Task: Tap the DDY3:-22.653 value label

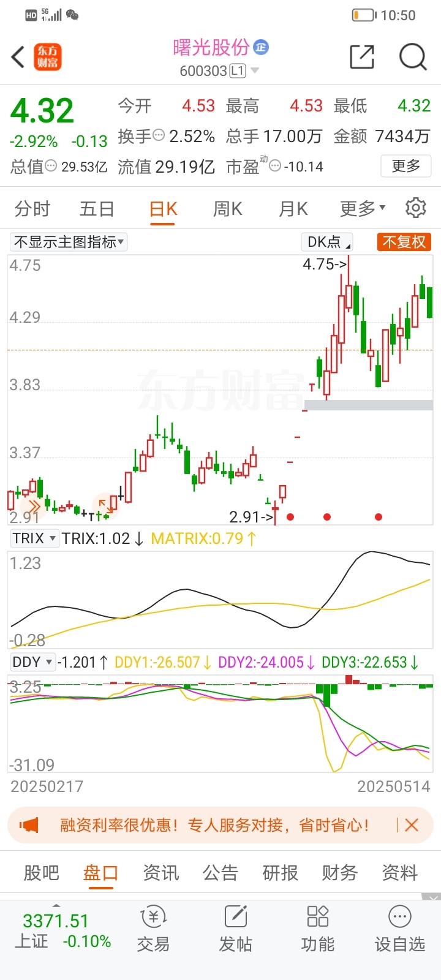Action: 370,662
